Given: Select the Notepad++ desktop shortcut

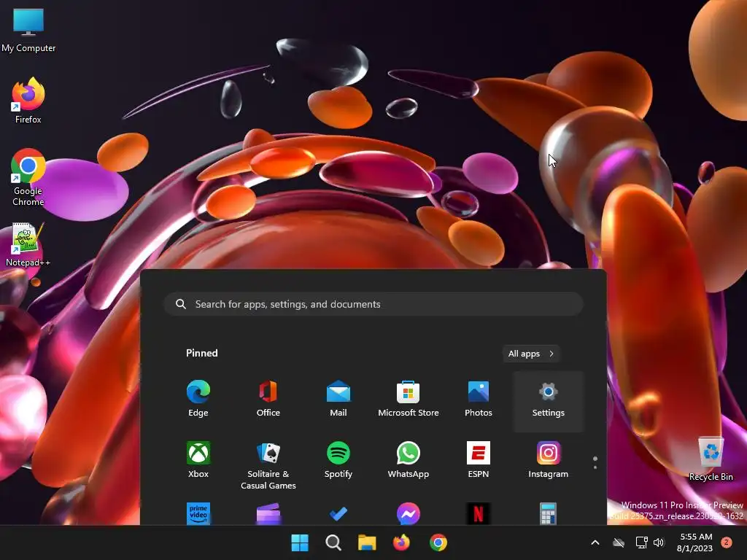Looking at the screenshot, I should coord(28,244).
